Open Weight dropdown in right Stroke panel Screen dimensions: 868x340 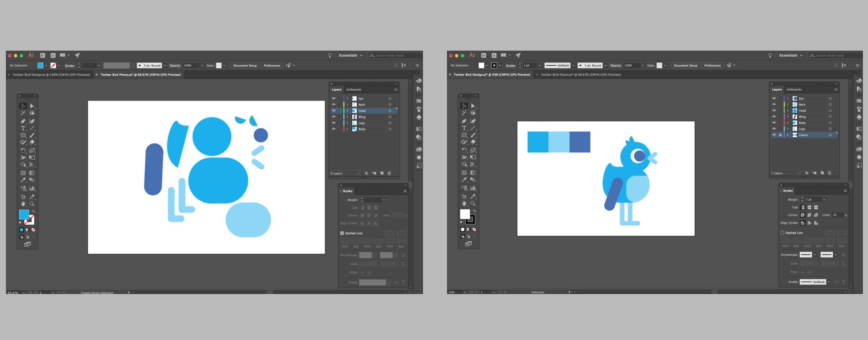pos(824,199)
